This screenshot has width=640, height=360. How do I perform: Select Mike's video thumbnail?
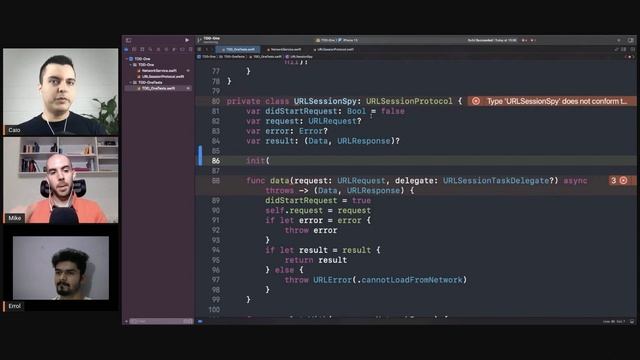[60, 180]
